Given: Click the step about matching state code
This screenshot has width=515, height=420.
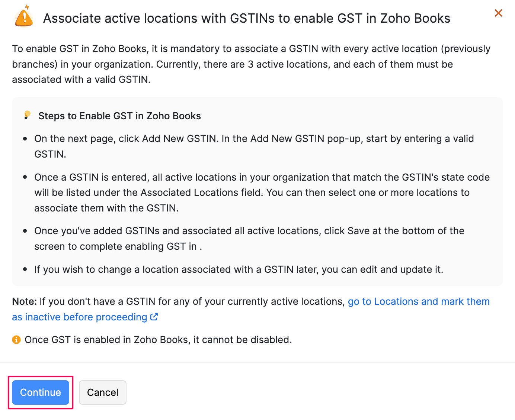Looking at the screenshot, I should 262,193.
